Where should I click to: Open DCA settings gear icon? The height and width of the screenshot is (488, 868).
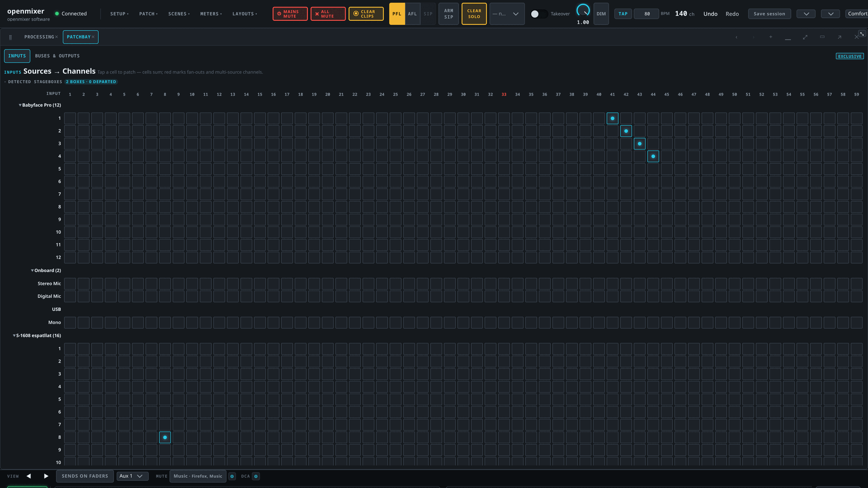click(256, 476)
